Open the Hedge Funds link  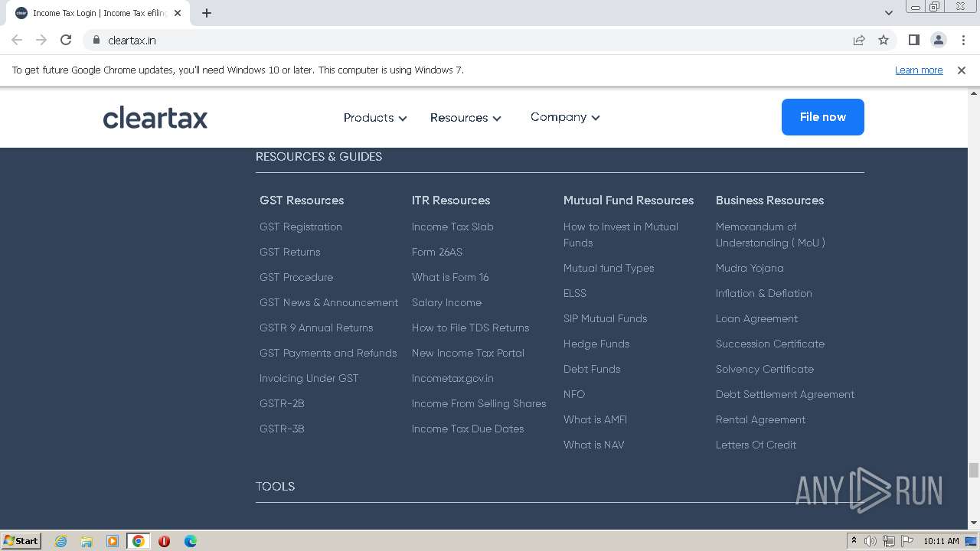click(x=596, y=344)
